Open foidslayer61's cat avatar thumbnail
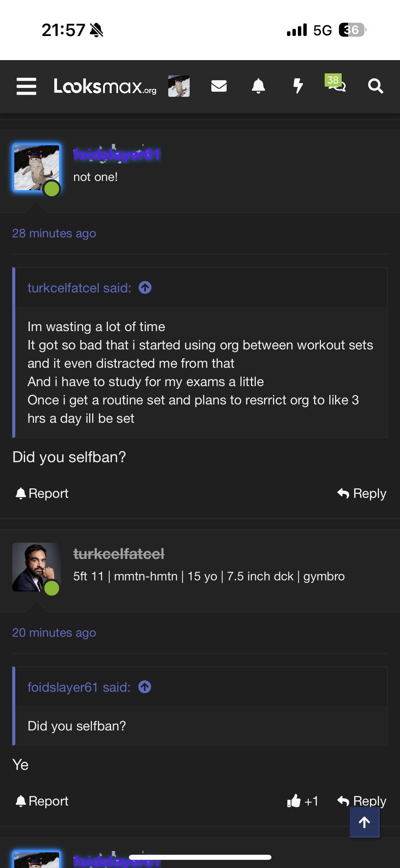This screenshot has height=868, width=400. [37, 168]
